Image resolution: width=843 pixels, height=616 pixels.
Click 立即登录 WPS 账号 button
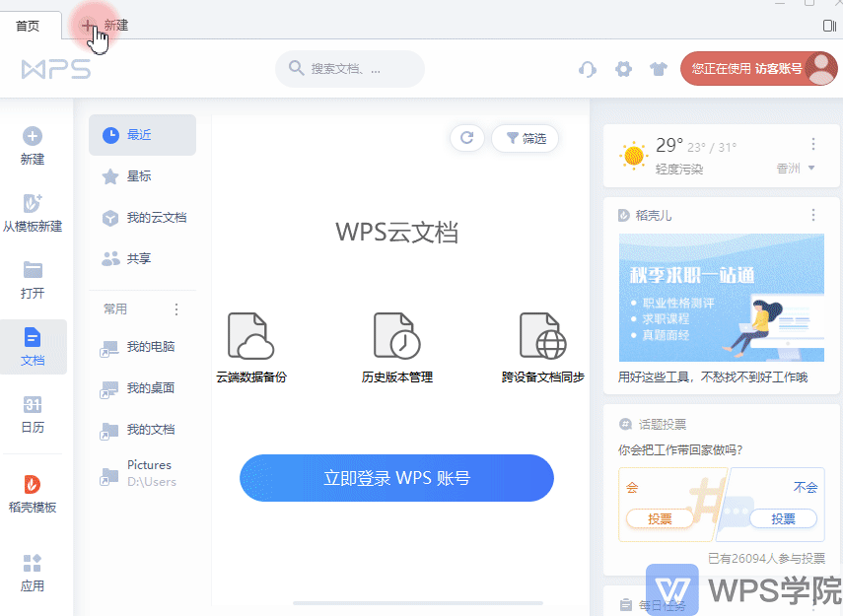[x=395, y=477]
